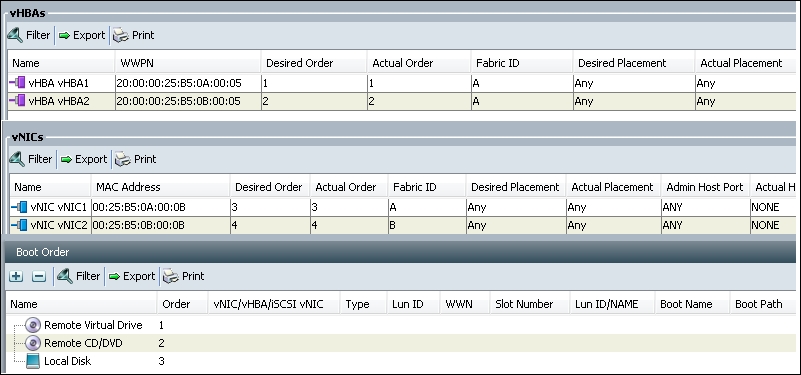Click the Print icon in Boot Order toolbar
The image size is (801, 375).
[x=171, y=277]
